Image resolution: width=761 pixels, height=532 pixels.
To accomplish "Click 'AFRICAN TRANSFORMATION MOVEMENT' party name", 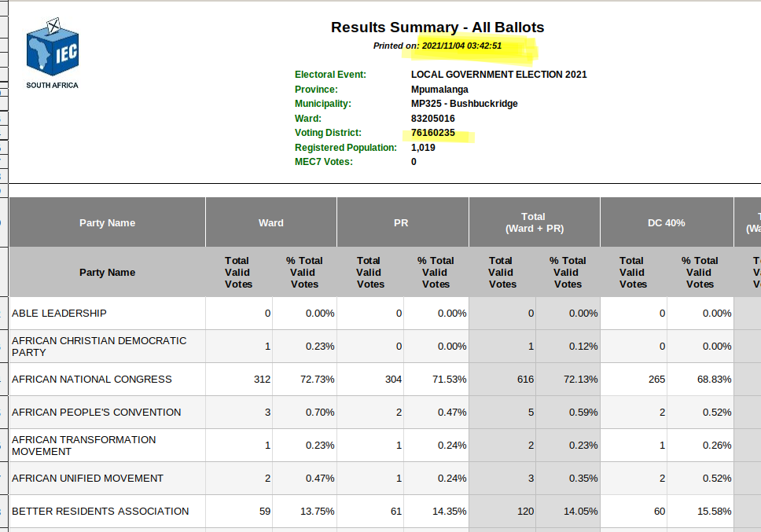I will (x=84, y=446).
